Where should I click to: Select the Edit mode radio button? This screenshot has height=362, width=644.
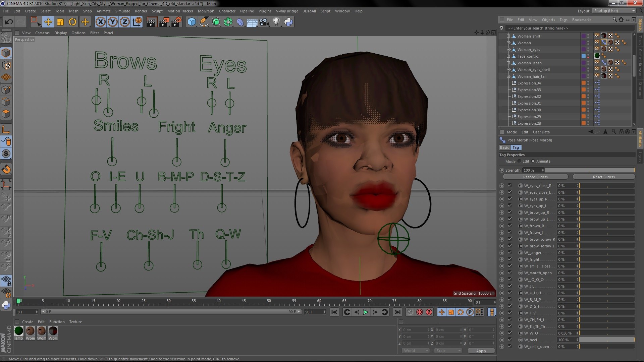519,161
